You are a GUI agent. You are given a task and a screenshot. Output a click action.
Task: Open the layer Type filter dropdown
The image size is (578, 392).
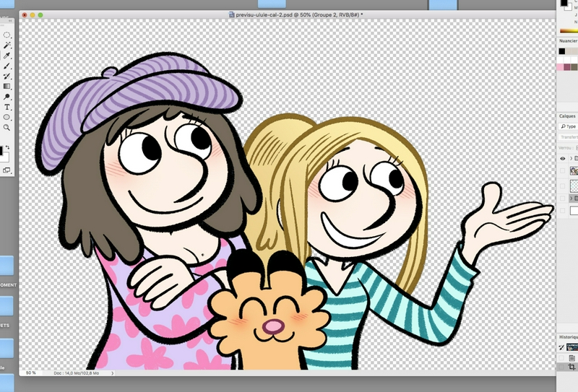tap(569, 126)
